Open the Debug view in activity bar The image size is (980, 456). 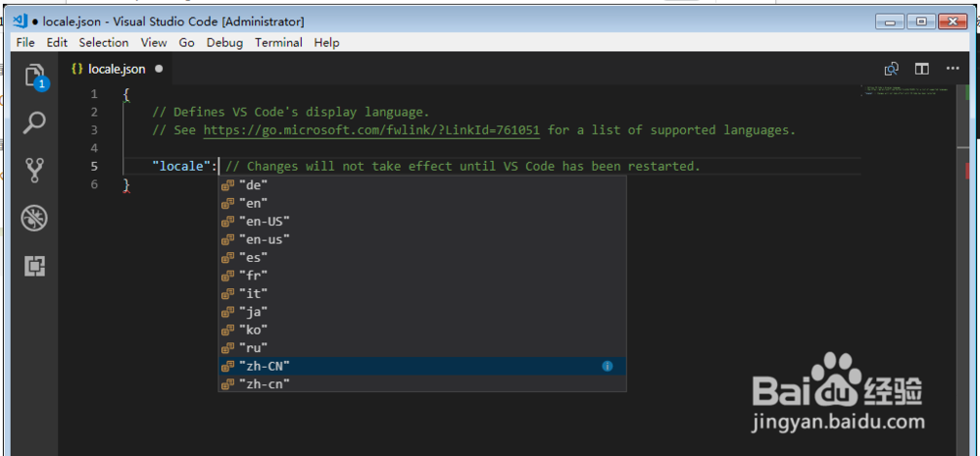[x=34, y=219]
